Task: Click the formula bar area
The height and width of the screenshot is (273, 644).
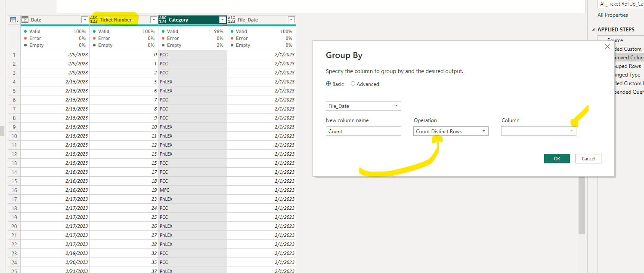Action: 321,6
